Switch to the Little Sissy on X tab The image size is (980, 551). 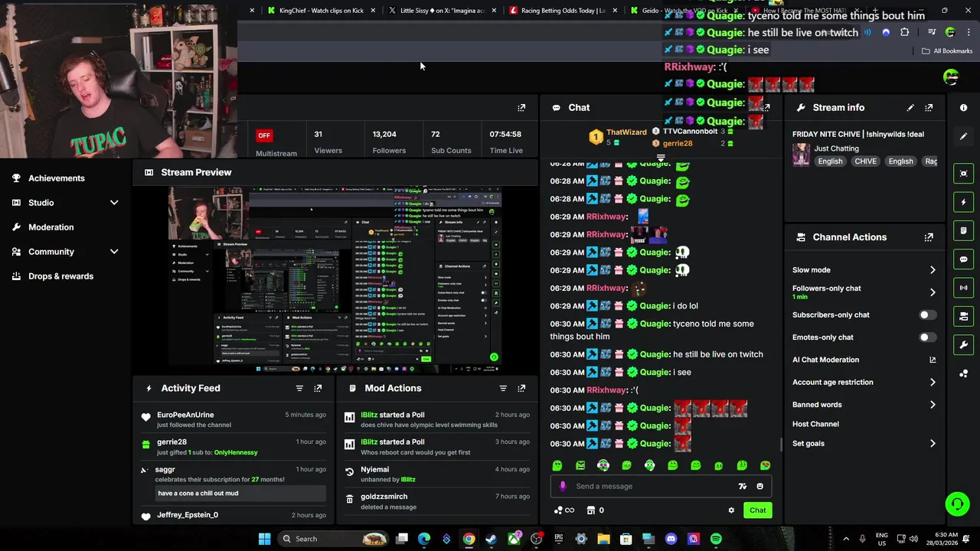[x=442, y=11]
